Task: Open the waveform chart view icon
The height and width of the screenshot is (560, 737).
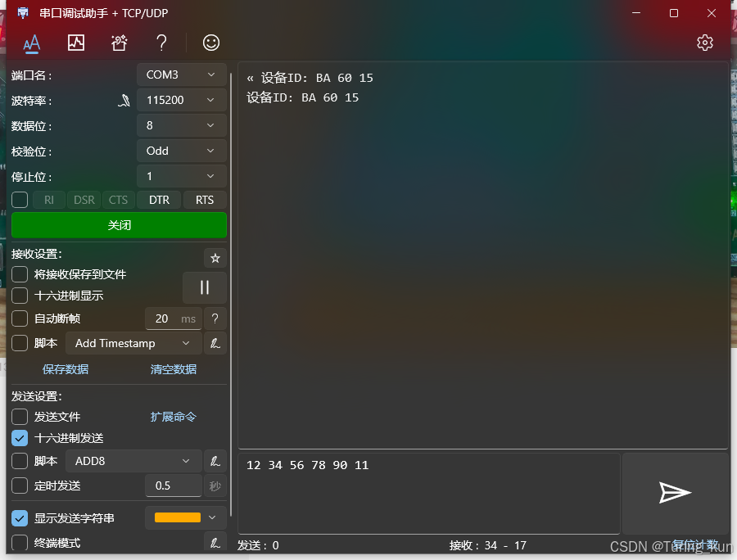Action: tap(75, 43)
